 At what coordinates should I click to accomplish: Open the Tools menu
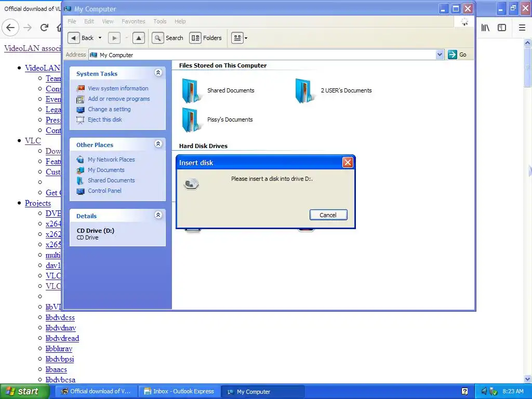click(160, 21)
